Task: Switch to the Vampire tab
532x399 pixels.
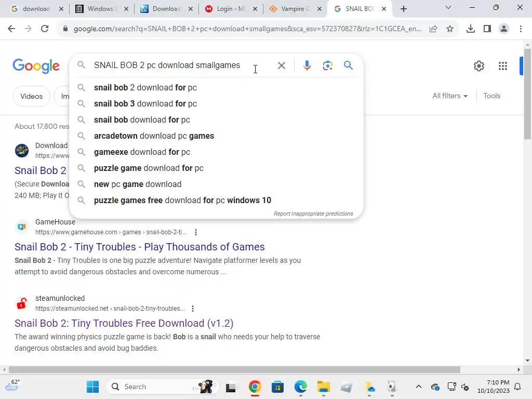Action: click(295, 9)
